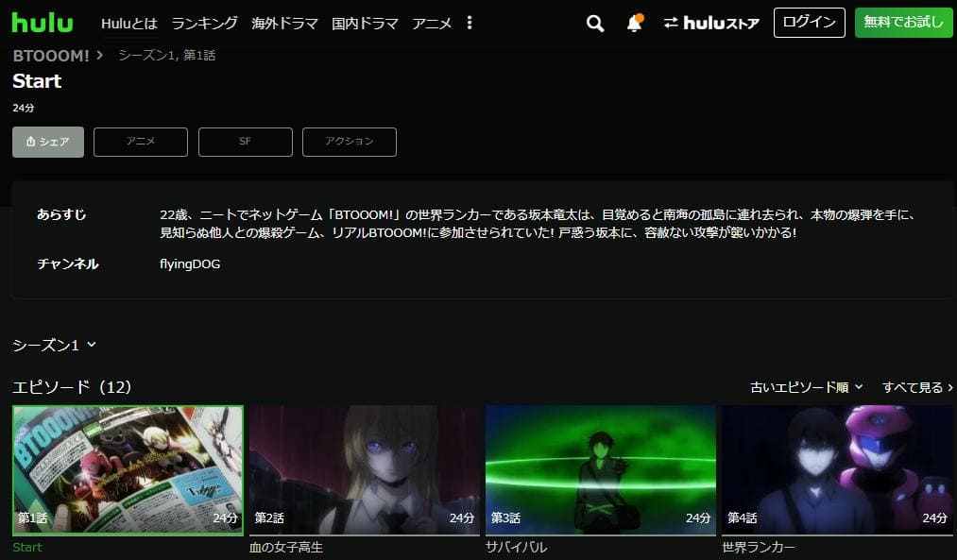Open the three-dot more menu
957x560 pixels.
pyautogui.click(x=470, y=23)
